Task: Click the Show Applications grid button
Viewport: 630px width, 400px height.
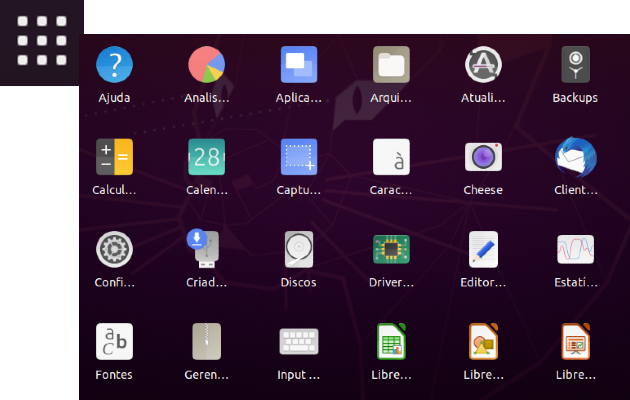Action: tap(41, 41)
